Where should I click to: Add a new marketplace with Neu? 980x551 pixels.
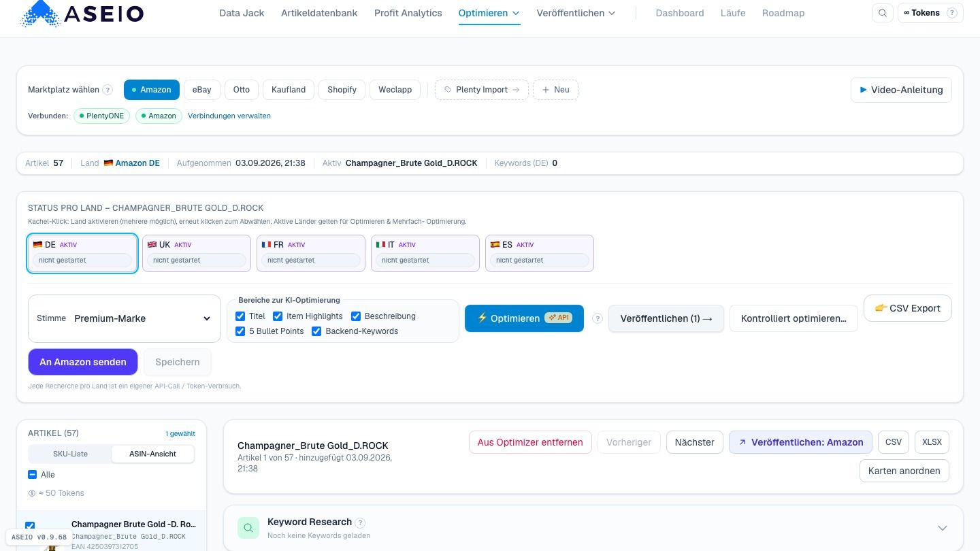point(555,90)
